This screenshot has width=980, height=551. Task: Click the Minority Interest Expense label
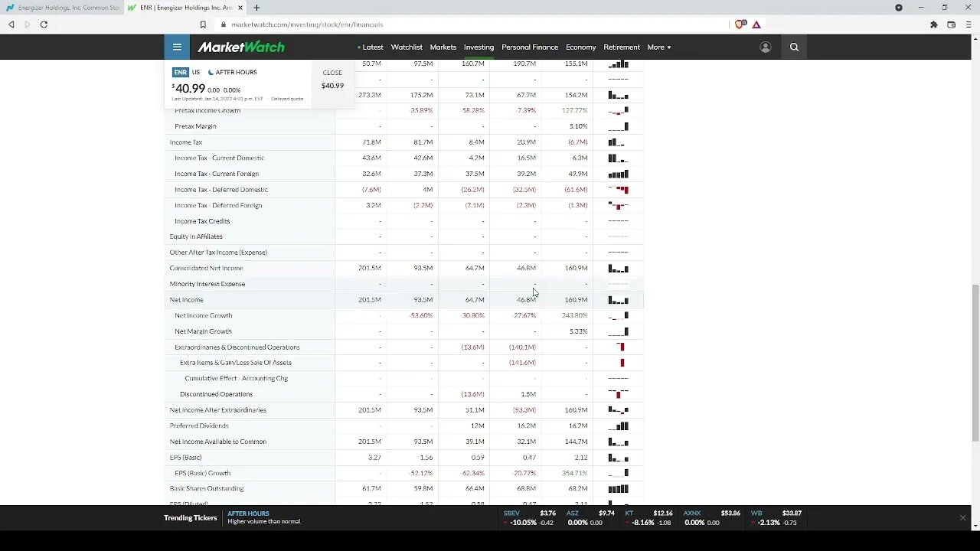pyautogui.click(x=207, y=284)
